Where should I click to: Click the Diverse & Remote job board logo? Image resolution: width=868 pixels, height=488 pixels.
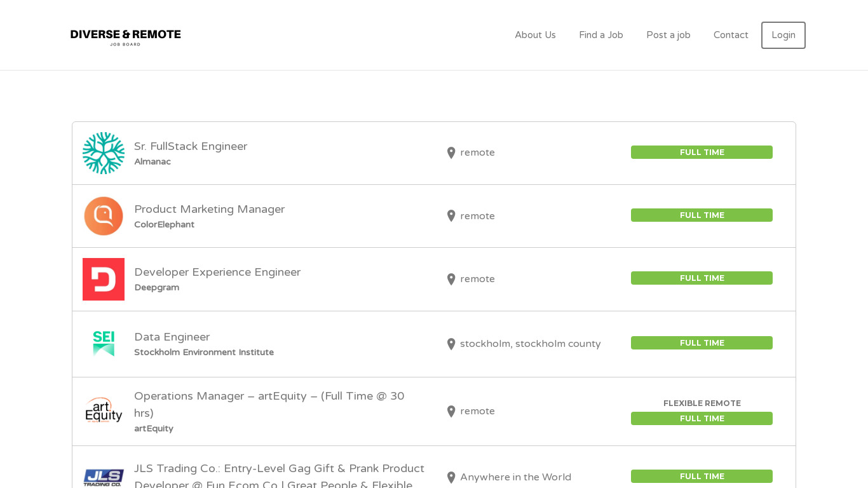pos(126,37)
